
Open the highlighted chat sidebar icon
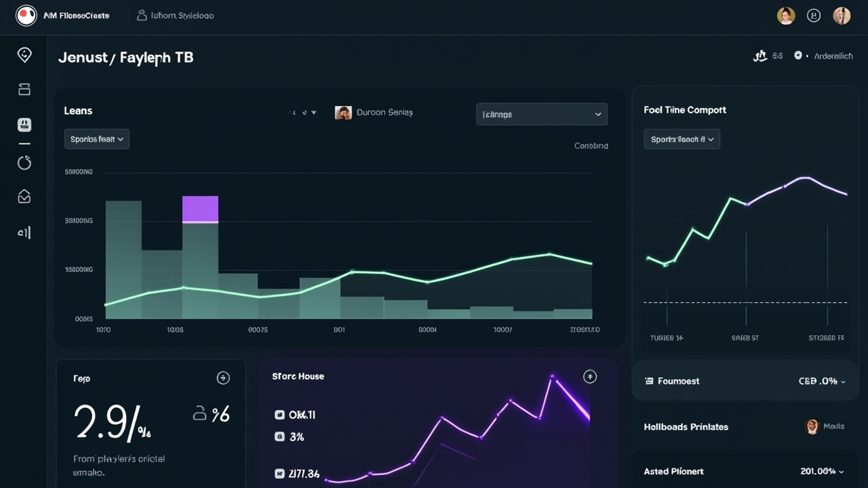tap(24, 125)
